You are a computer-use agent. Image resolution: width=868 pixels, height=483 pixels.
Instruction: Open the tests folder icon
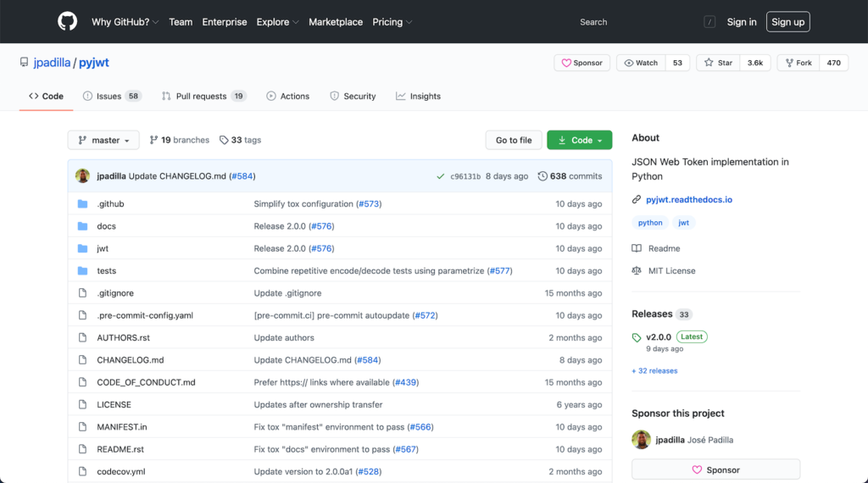[x=82, y=270]
